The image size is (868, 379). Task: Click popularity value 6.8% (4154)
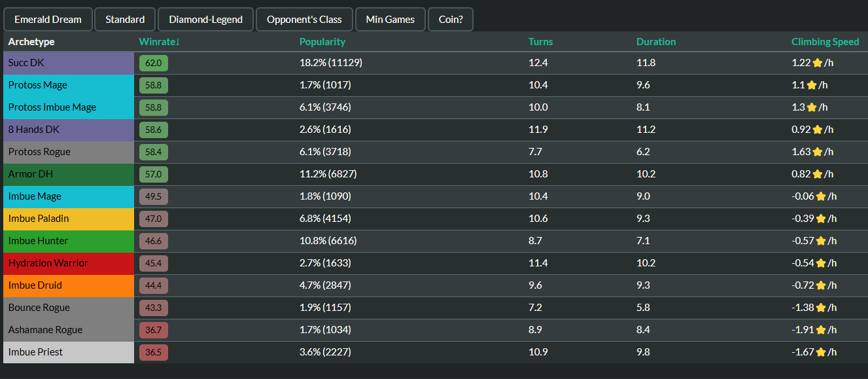(x=326, y=219)
